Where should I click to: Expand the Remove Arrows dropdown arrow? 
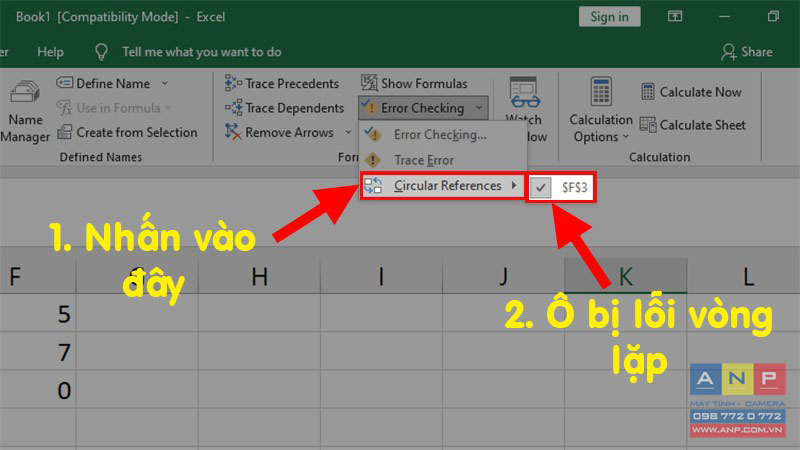[x=348, y=132]
